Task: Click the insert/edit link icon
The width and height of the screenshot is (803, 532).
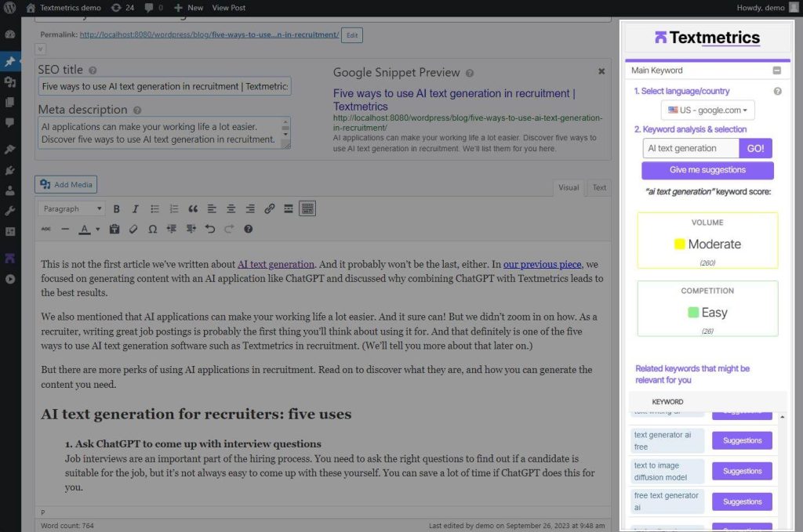Action: click(269, 209)
